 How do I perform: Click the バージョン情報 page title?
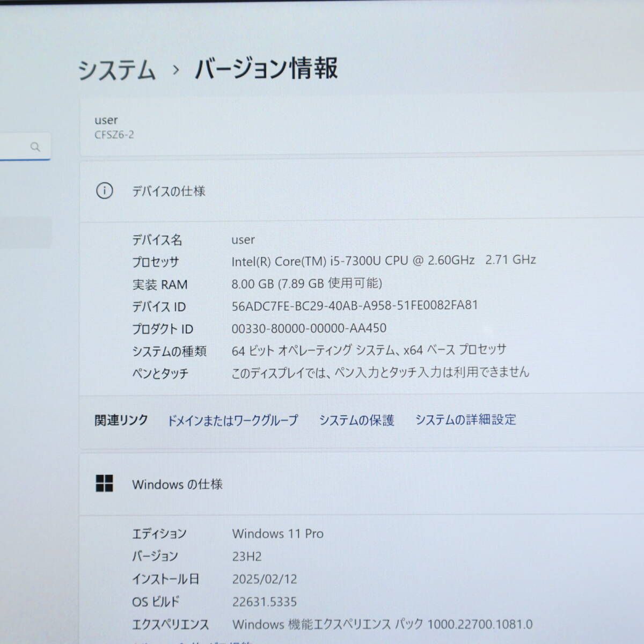[266, 69]
